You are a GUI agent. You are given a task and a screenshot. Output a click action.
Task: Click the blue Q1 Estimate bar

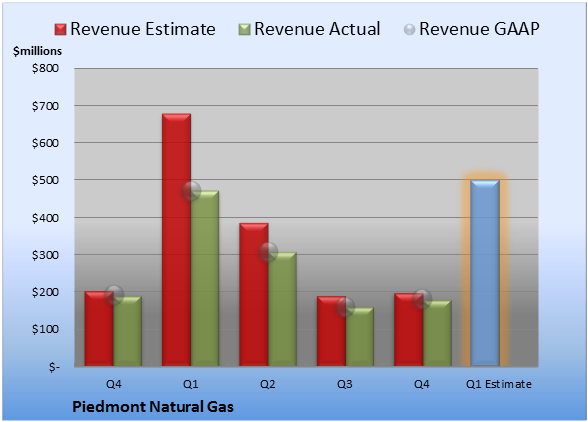click(485, 273)
